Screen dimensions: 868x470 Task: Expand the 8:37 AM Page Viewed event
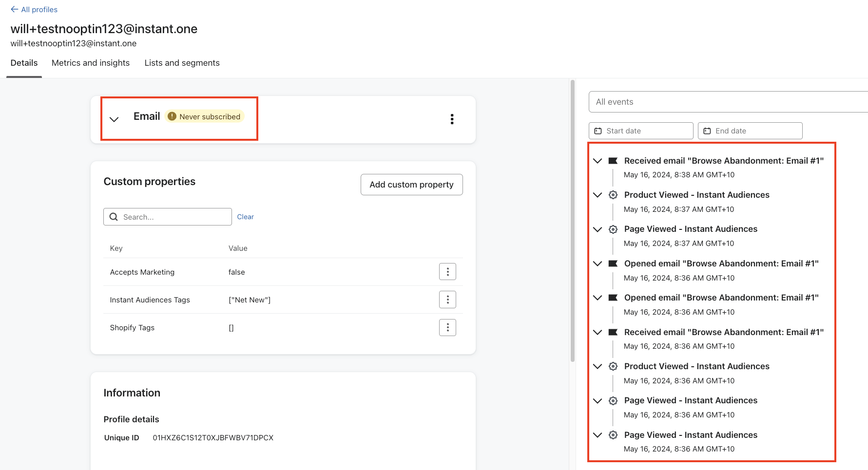598,229
